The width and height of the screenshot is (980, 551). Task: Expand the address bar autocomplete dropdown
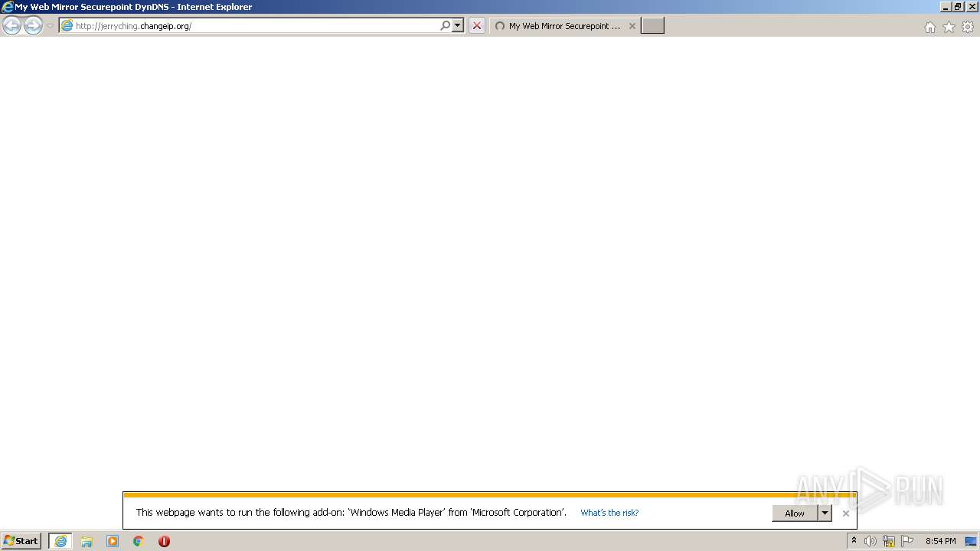point(458,26)
